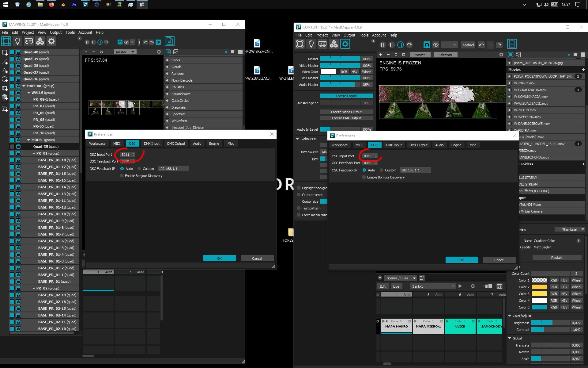Click zoom-in plus above MAPPING preview
This screenshot has height=368, width=588.
(86, 52)
